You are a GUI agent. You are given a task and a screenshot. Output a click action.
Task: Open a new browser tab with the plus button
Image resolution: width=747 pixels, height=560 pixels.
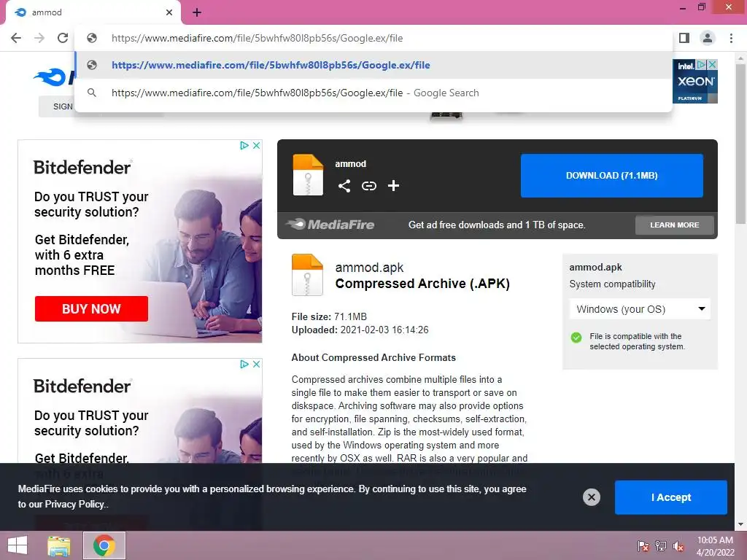[197, 12]
